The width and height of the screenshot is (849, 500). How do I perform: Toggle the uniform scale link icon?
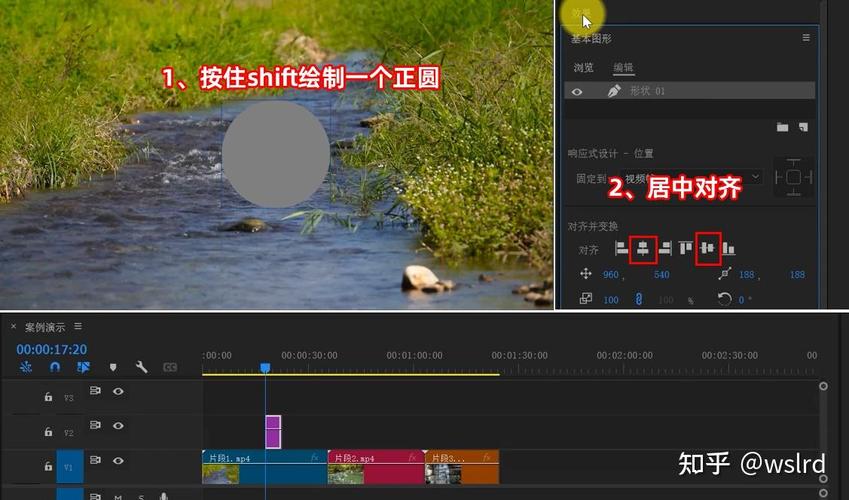pos(639,299)
